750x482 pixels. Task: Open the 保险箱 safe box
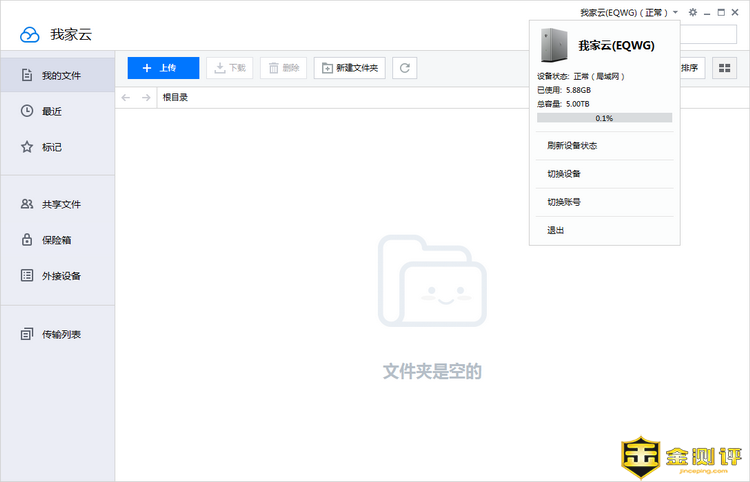click(58, 240)
